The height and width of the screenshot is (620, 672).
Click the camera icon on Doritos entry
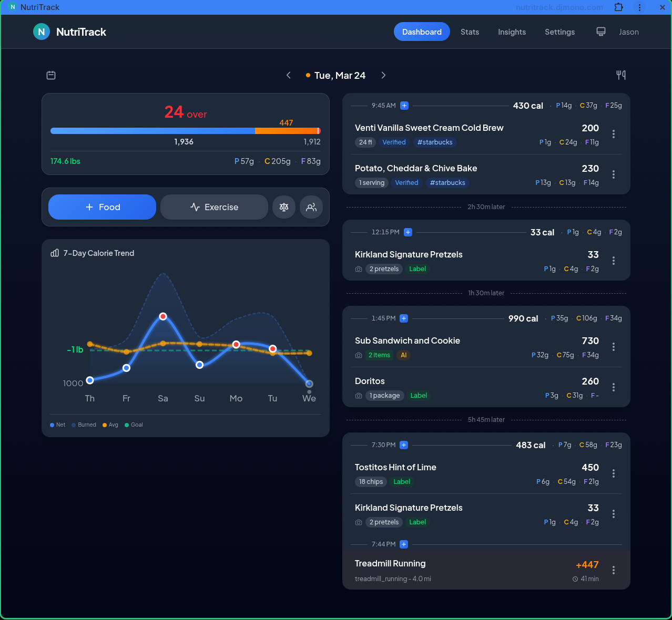coord(358,396)
